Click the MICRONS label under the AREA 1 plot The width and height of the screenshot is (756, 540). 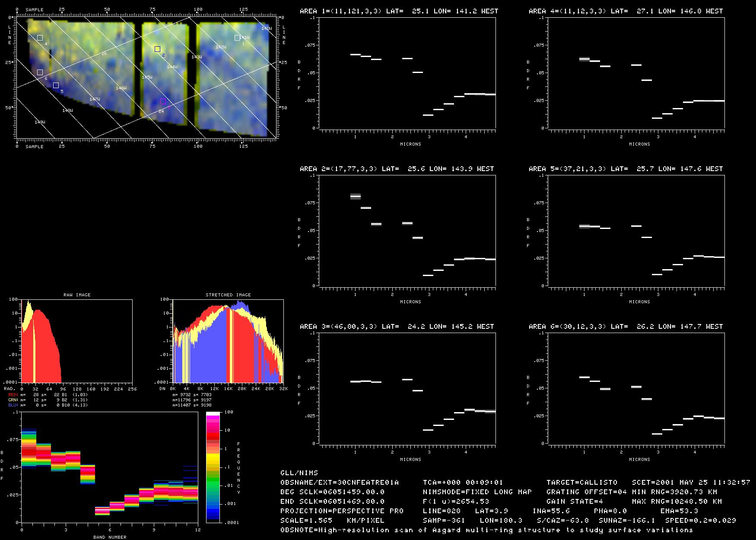(x=410, y=144)
